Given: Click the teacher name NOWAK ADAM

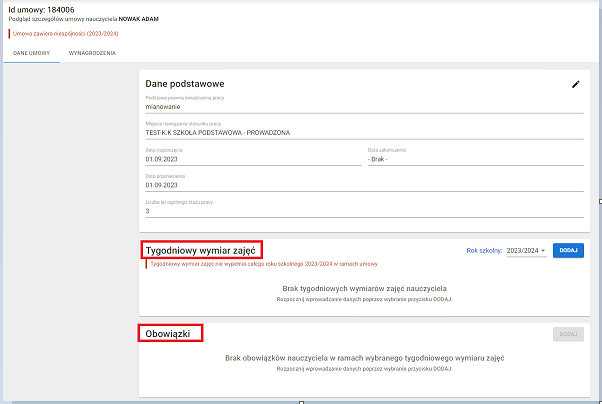Looking at the screenshot, I should (x=139, y=19).
